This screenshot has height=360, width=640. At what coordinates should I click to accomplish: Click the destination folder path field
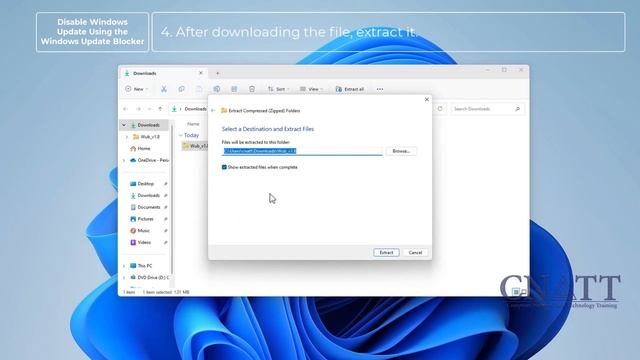302,151
